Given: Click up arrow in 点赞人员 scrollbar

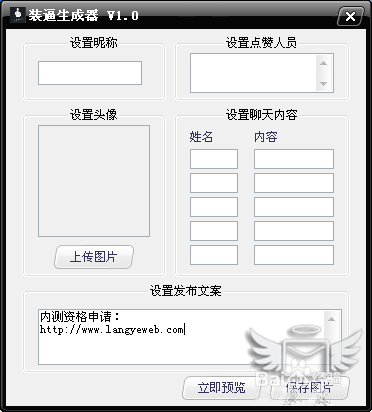Looking at the screenshot, I should click(x=323, y=63).
